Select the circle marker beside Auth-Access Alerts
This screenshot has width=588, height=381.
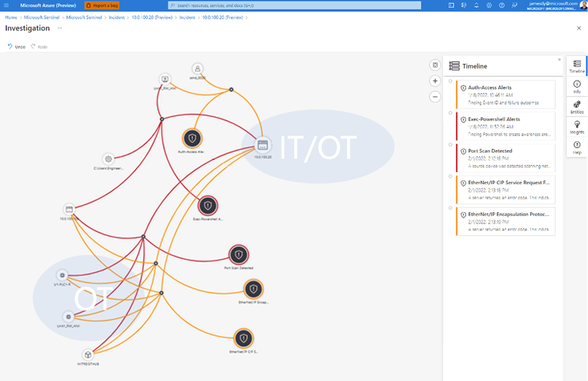coord(451,81)
